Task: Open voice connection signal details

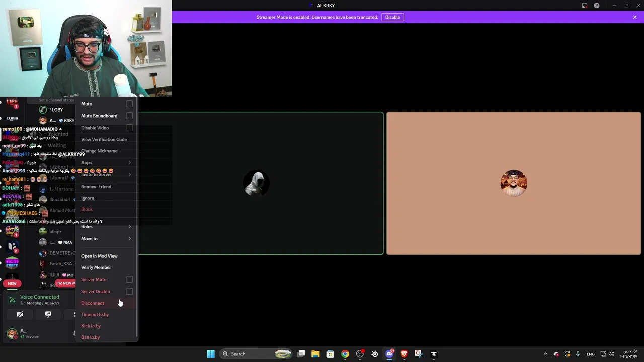Action: click(x=12, y=300)
